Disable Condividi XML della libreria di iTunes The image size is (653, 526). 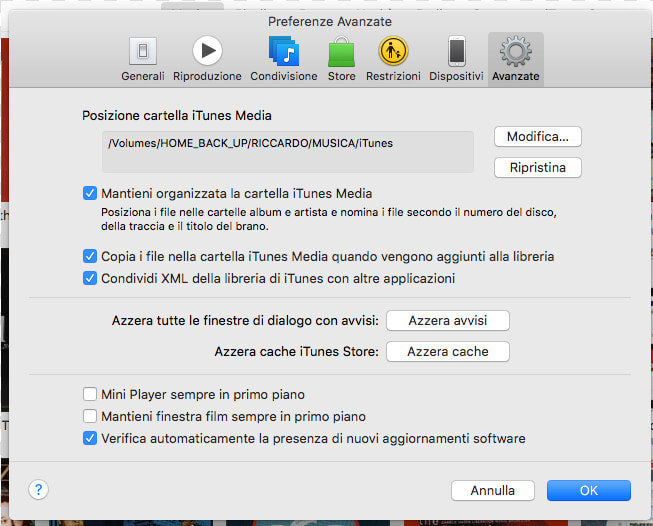click(90, 278)
